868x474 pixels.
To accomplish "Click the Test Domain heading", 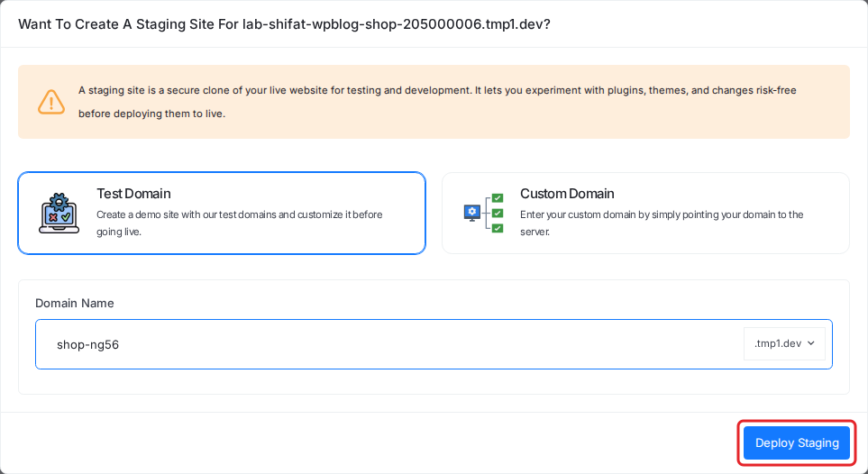I will tap(133, 193).
